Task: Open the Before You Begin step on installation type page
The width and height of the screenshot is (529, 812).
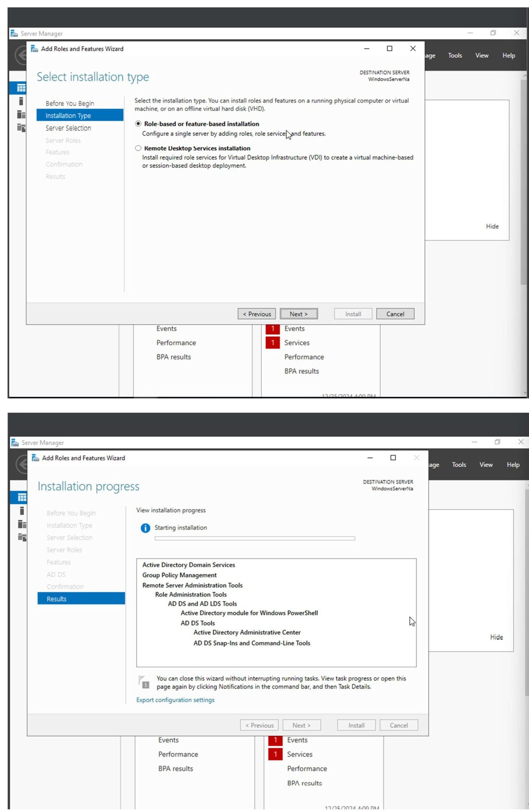Action: point(70,103)
